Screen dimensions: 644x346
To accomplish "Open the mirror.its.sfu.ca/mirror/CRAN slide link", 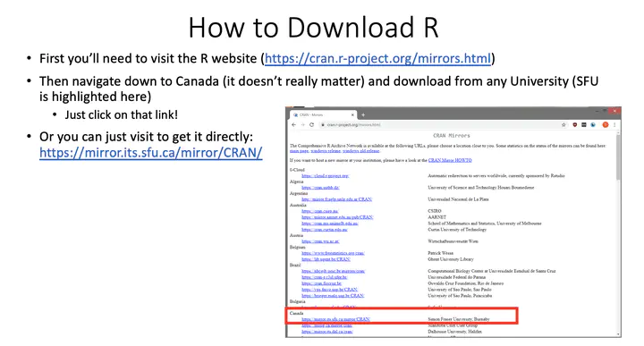I will click(x=151, y=153).
